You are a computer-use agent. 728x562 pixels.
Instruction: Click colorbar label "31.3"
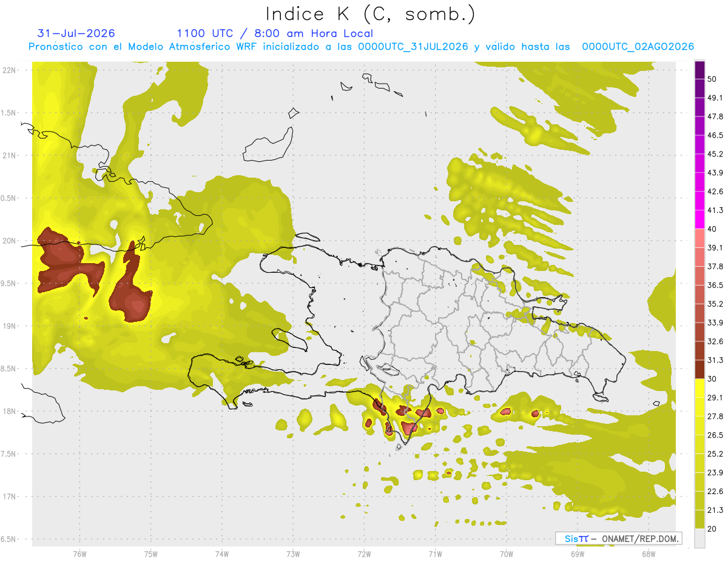pos(715,360)
